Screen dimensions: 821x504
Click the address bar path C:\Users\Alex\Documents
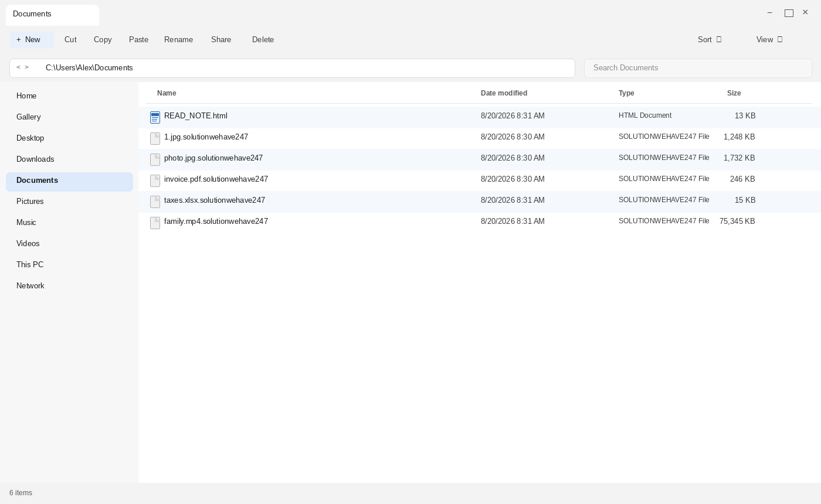pos(89,68)
